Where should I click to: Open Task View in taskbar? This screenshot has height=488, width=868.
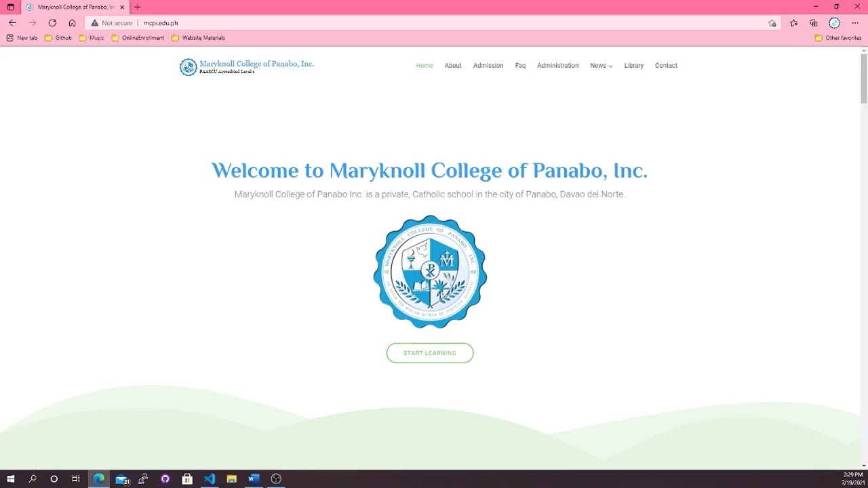pyautogui.click(x=76, y=479)
